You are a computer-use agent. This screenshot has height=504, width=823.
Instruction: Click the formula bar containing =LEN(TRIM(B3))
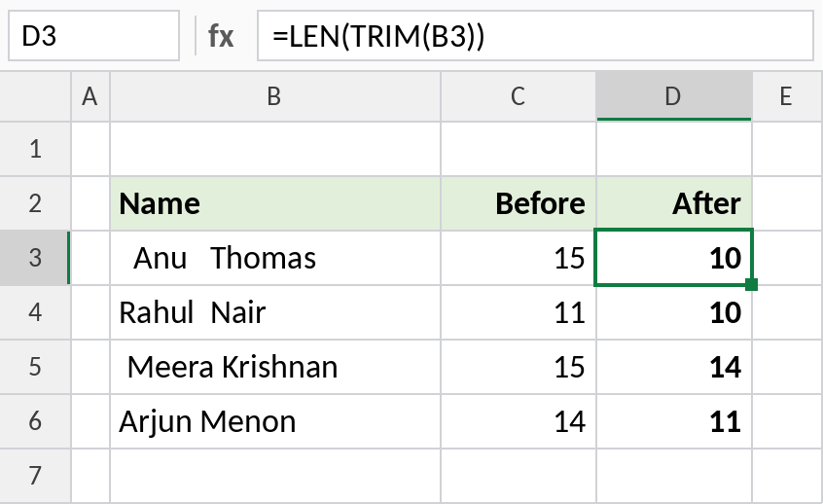pyautogui.click(x=535, y=36)
